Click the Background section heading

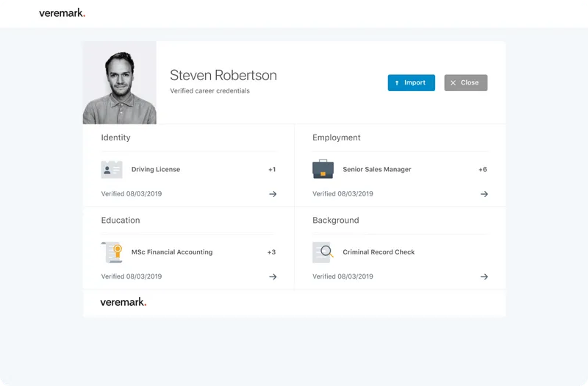pyautogui.click(x=336, y=220)
